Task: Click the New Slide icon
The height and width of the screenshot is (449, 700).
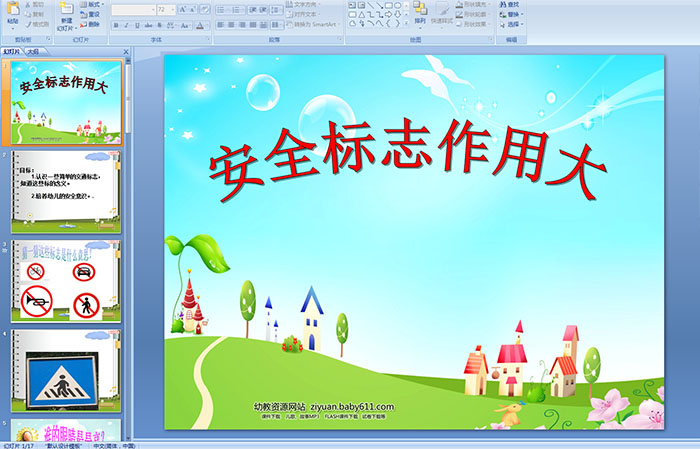Action: 67,8
